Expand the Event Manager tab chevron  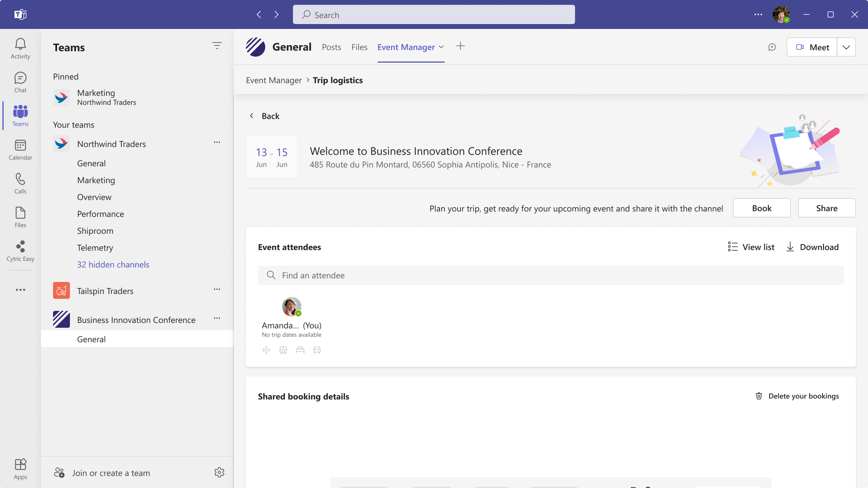point(441,47)
